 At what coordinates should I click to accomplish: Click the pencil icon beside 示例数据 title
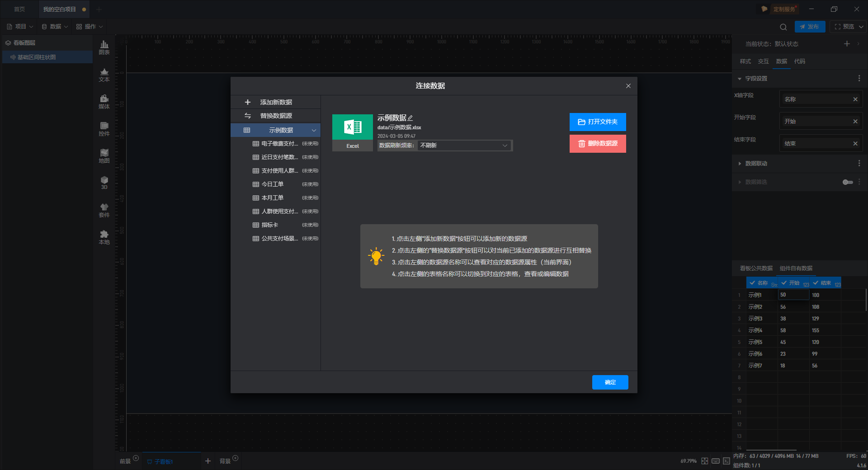(410, 118)
